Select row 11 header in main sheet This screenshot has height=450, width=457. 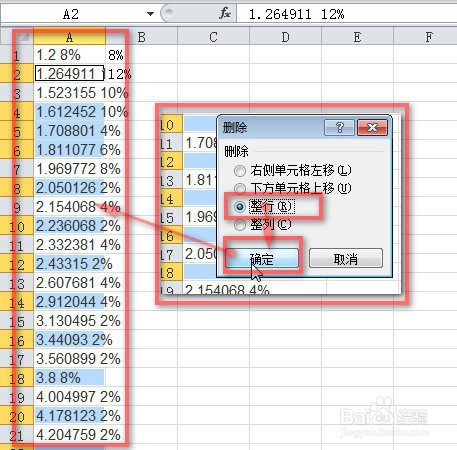[x=17, y=245]
